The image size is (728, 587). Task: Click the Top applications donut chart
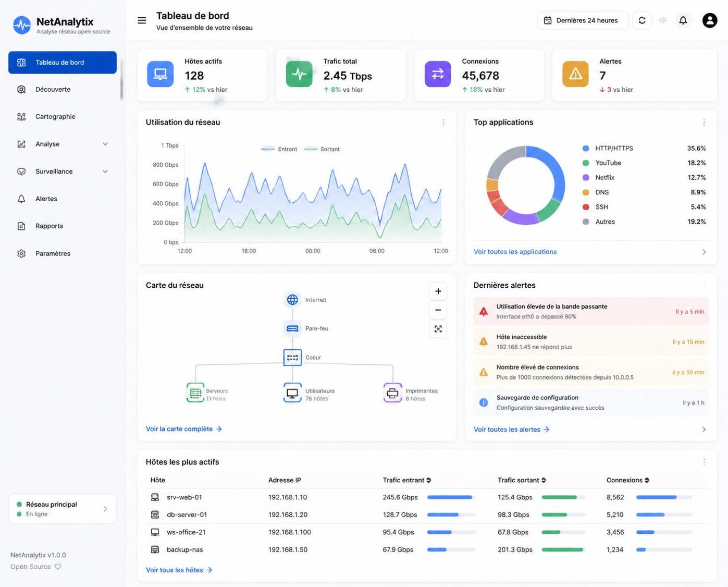(x=526, y=185)
